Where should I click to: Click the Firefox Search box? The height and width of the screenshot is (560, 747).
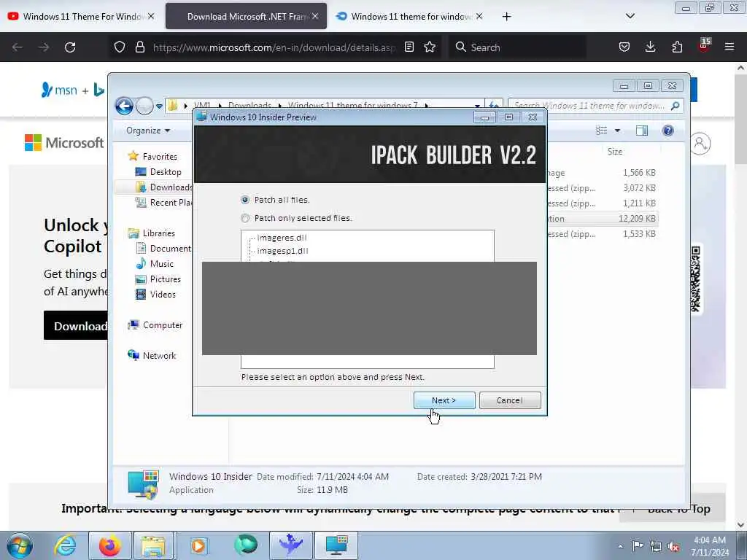coord(518,47)
